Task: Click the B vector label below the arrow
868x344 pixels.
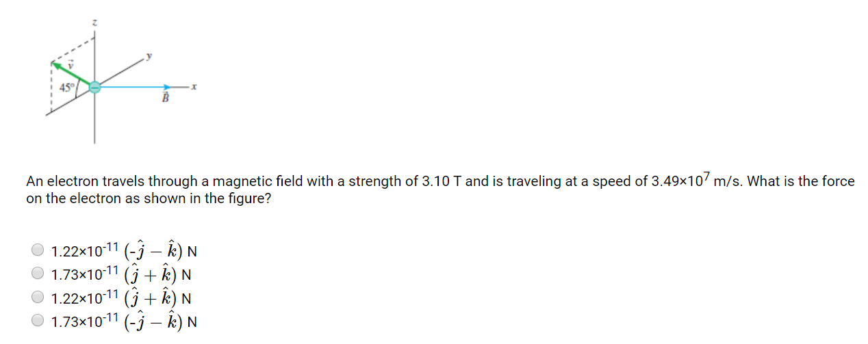Action: [164, 99]
